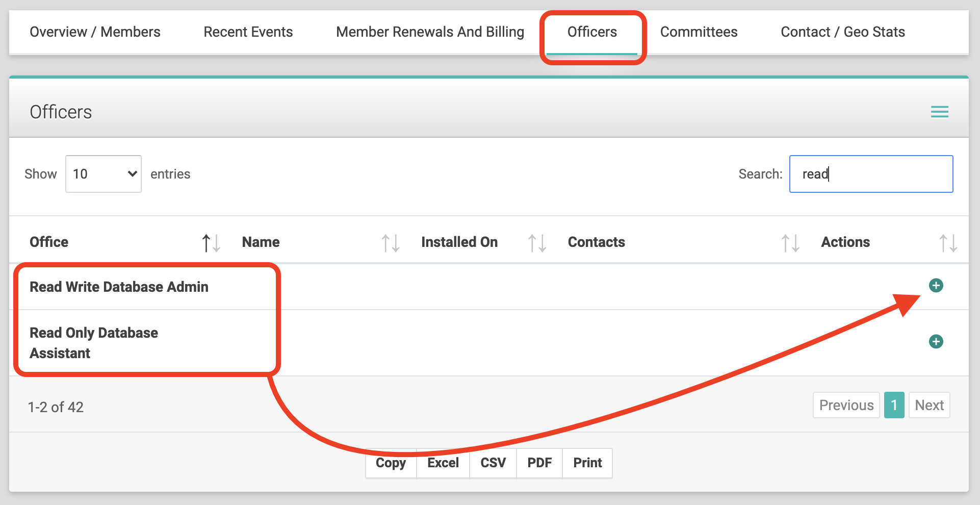Click the '1-2 of 42' entries count
The width and height of the screenshot is (980, 505).
(56, 407)
